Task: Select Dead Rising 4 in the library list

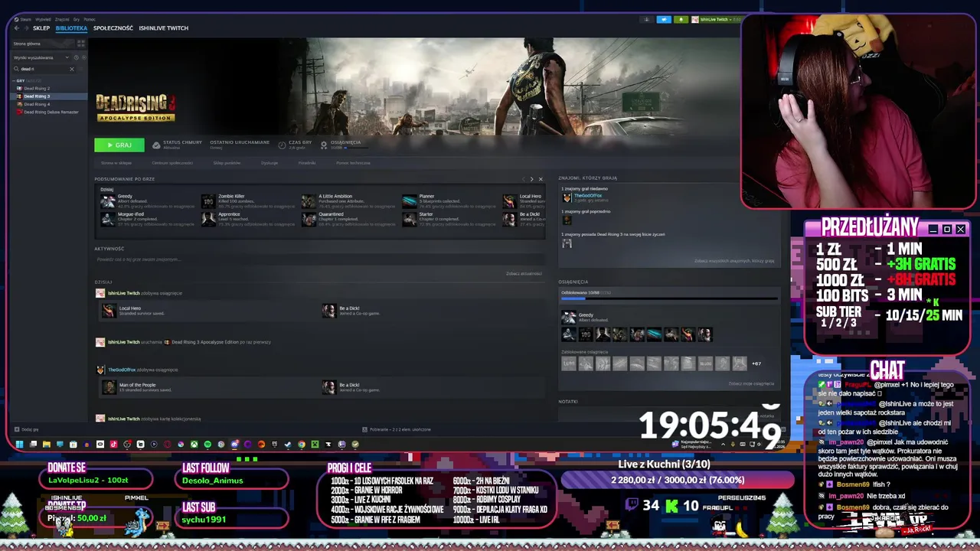Action: pyautogui.click(x=37, y=104)
